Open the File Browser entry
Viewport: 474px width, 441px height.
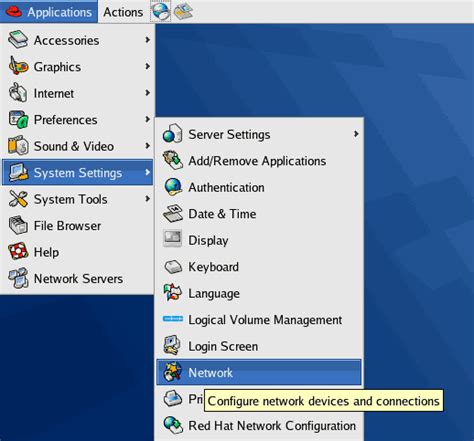77,226
